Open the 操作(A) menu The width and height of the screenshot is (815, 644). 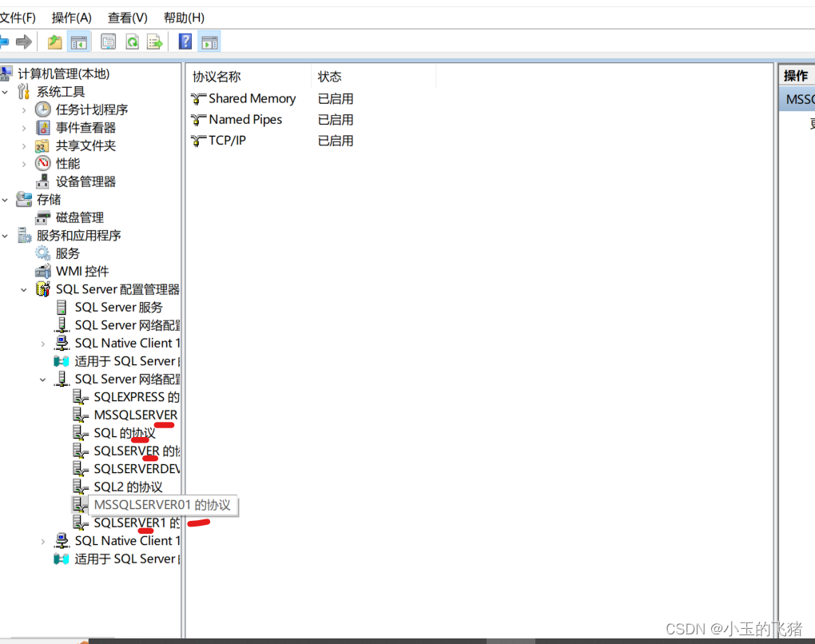tap(71, 17)
